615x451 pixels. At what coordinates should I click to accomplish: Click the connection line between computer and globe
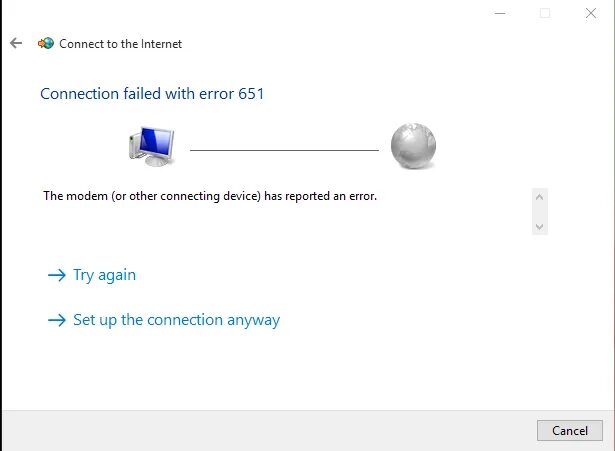pos(284,149)
